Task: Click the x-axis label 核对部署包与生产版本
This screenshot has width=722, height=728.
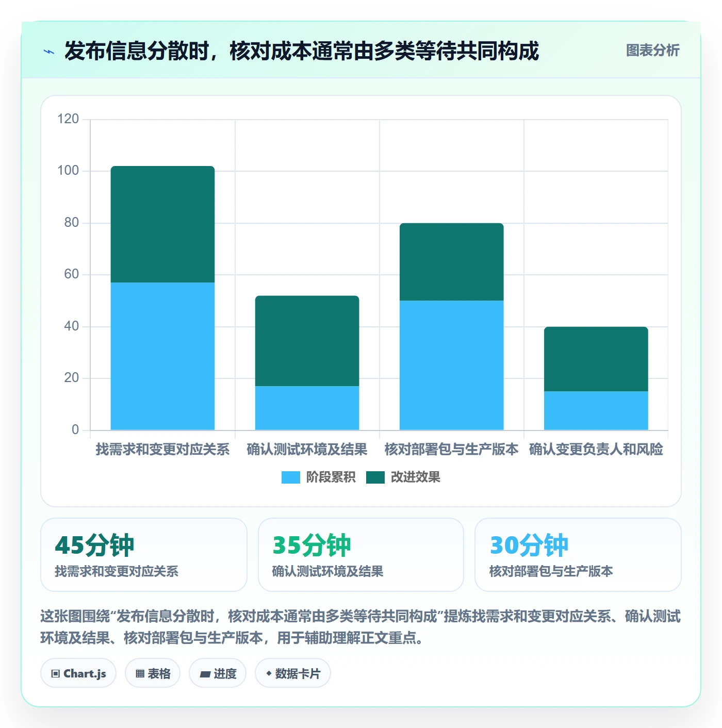Action: pos(451,450)
